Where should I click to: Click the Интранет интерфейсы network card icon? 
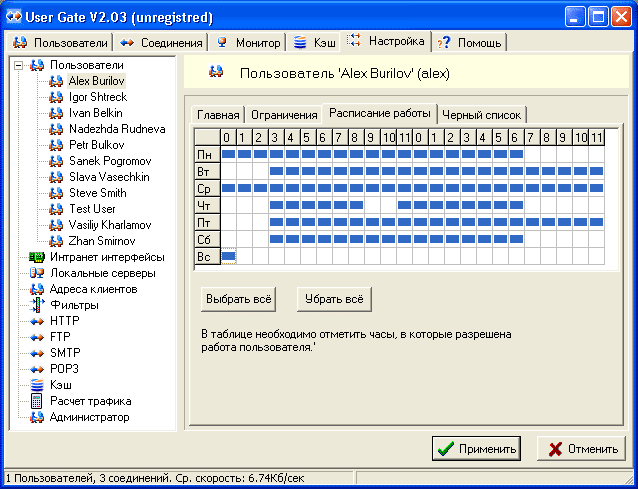[37, 257]
